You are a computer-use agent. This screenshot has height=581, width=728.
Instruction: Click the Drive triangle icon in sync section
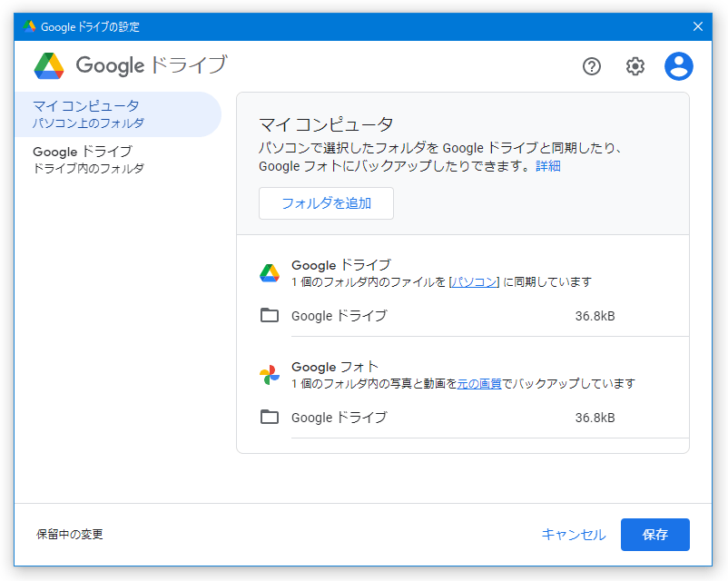[x=270, y=273]
